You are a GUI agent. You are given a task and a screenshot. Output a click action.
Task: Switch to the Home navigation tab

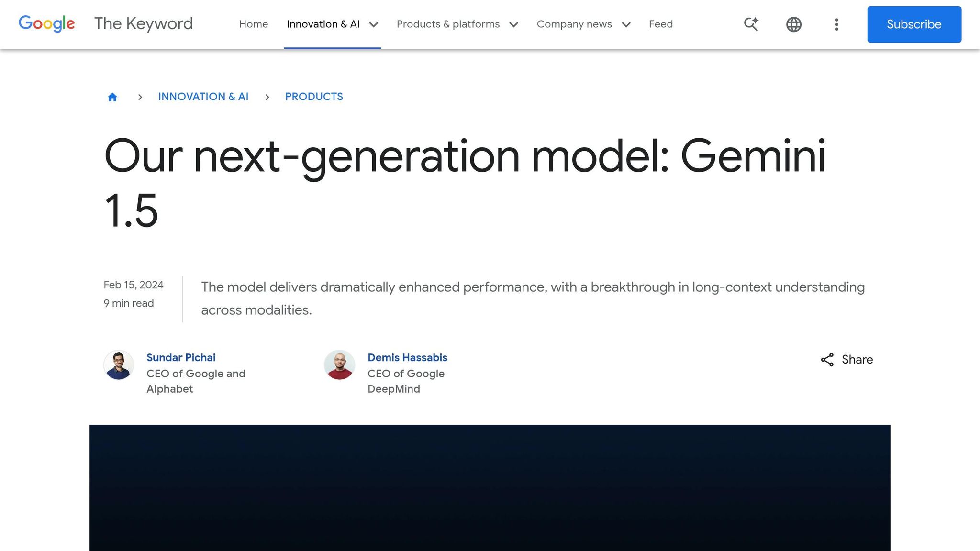click(x=254, y=24)
